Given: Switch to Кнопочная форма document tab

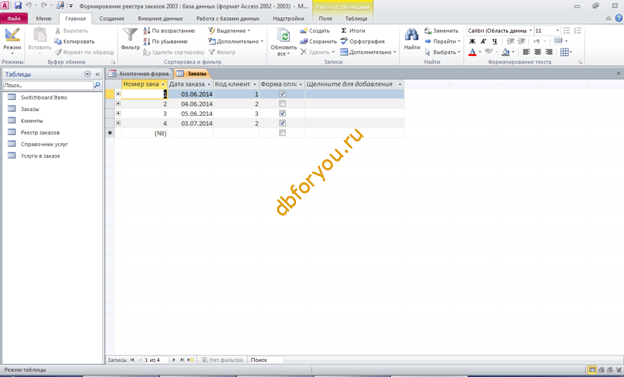Looking at the screenshot, I should 140,74.
